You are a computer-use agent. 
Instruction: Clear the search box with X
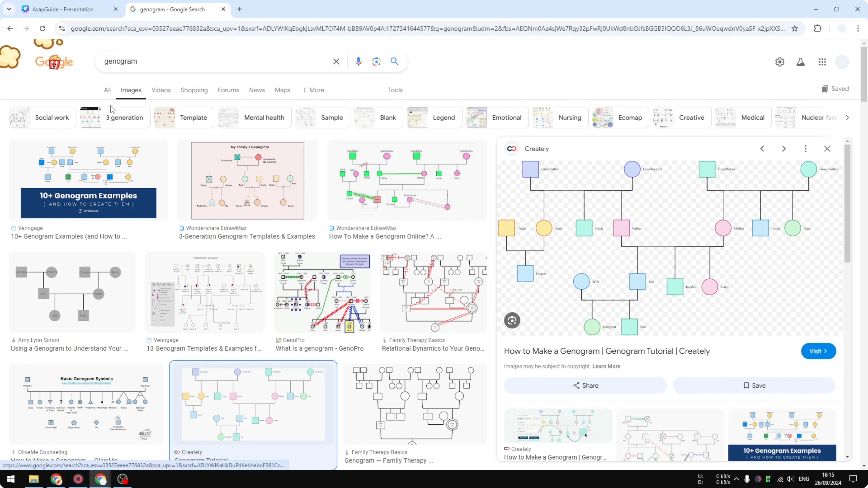336,61
